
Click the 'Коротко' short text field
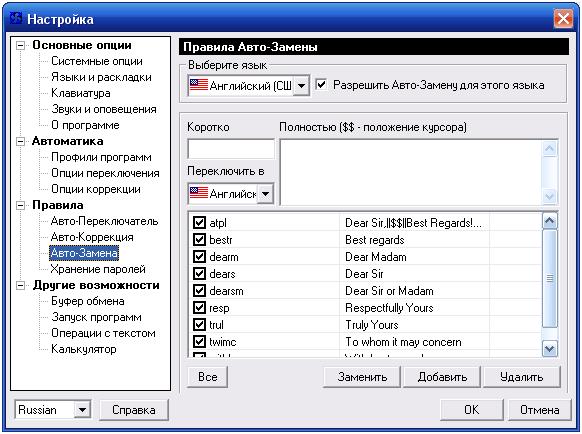coord(231,149)
